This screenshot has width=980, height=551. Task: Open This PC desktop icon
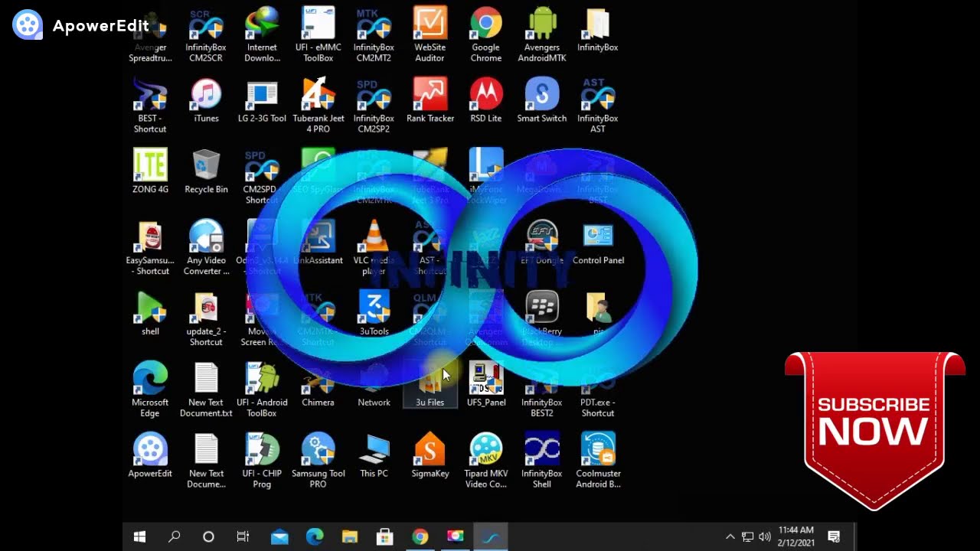[374, 456]
